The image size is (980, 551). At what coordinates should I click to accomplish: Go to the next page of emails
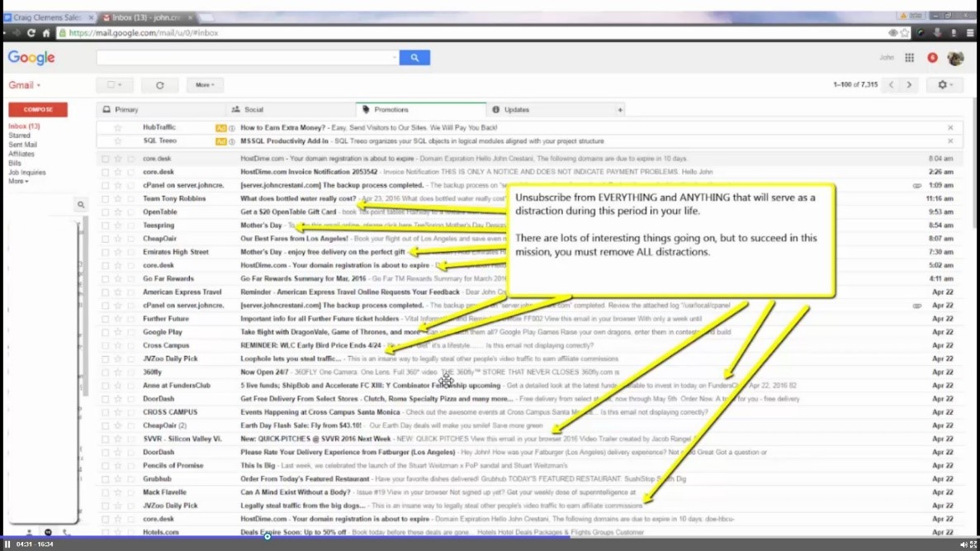[909, 85]
